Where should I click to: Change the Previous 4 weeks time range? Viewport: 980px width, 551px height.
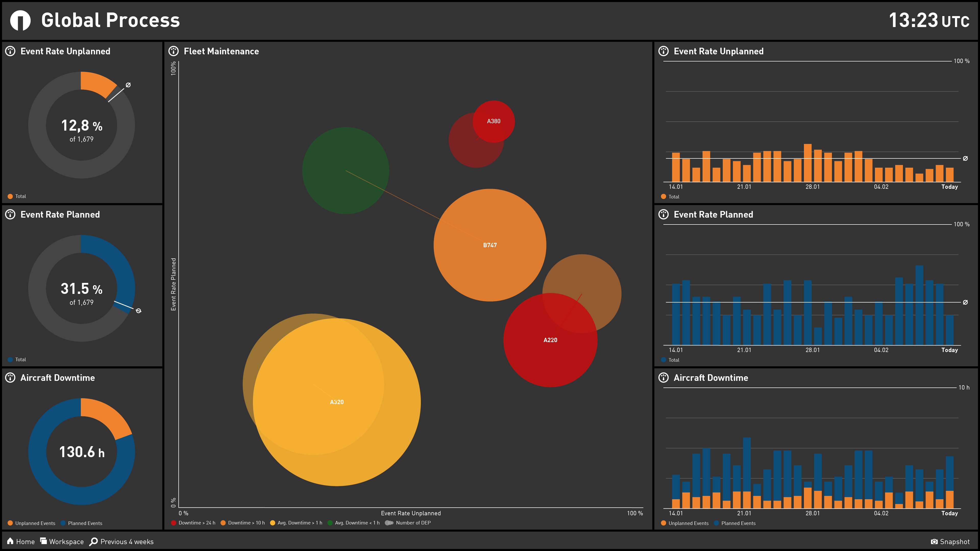coord(121,542)
